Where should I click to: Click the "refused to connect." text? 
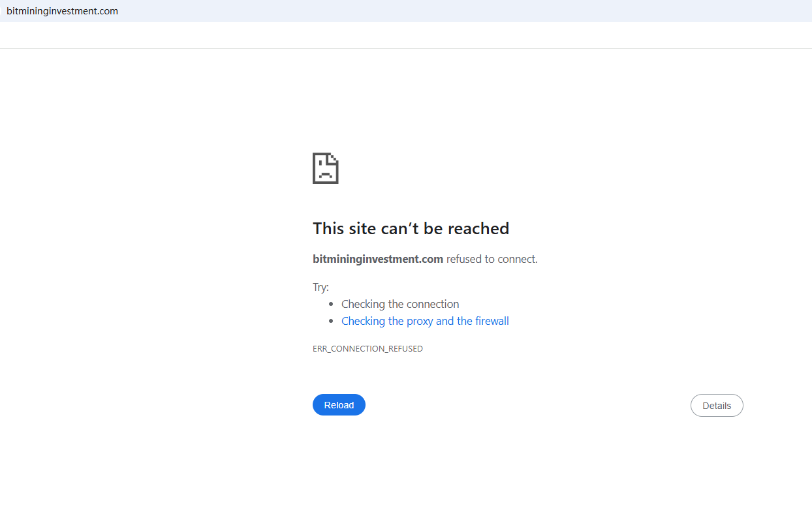(492, 259)
